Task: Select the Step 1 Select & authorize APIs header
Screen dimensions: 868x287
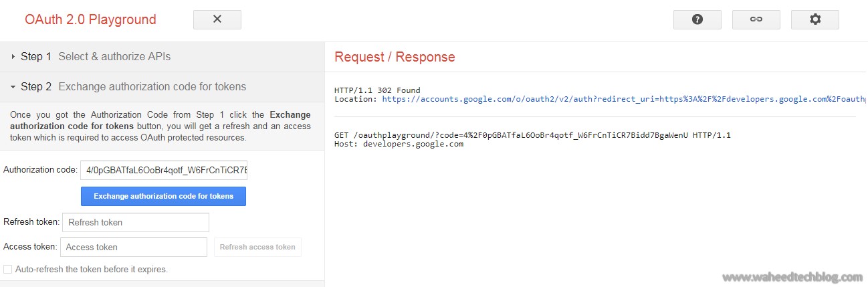Action: [114, 57]
